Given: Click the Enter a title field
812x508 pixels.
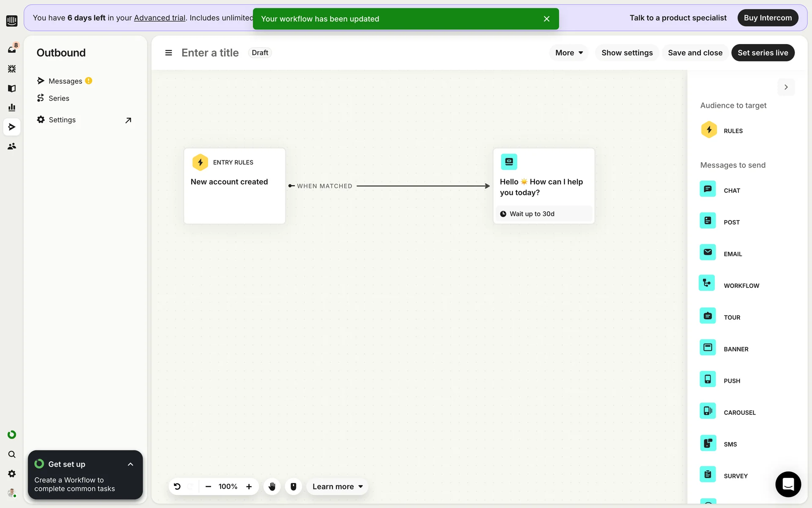Looking at the screenshot, I should pyautogui.click(x=210, y=53).
